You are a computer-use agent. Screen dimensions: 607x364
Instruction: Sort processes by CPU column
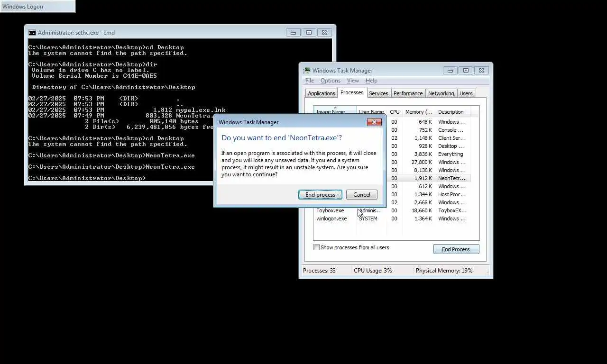pos(395,112)
